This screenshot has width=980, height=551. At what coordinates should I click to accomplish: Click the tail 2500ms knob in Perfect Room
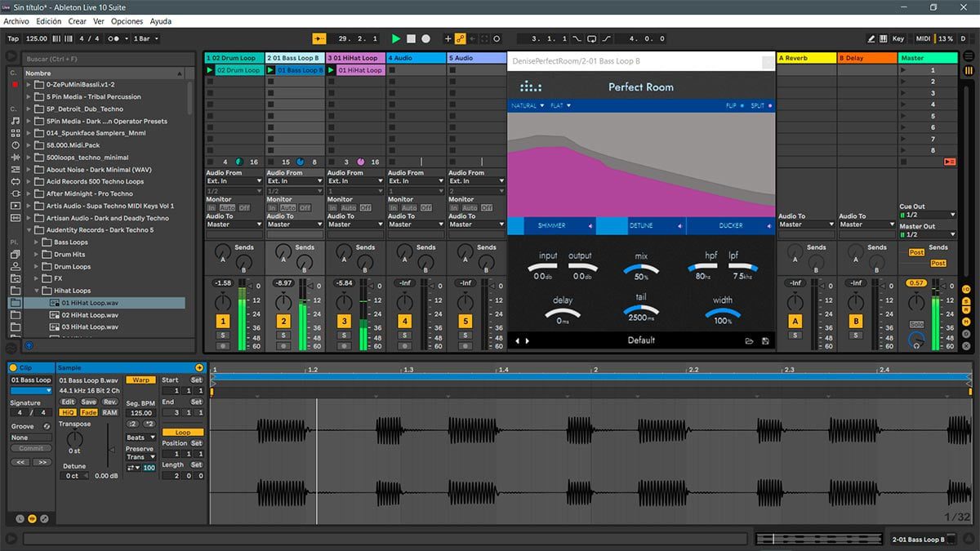pos(641,310)
